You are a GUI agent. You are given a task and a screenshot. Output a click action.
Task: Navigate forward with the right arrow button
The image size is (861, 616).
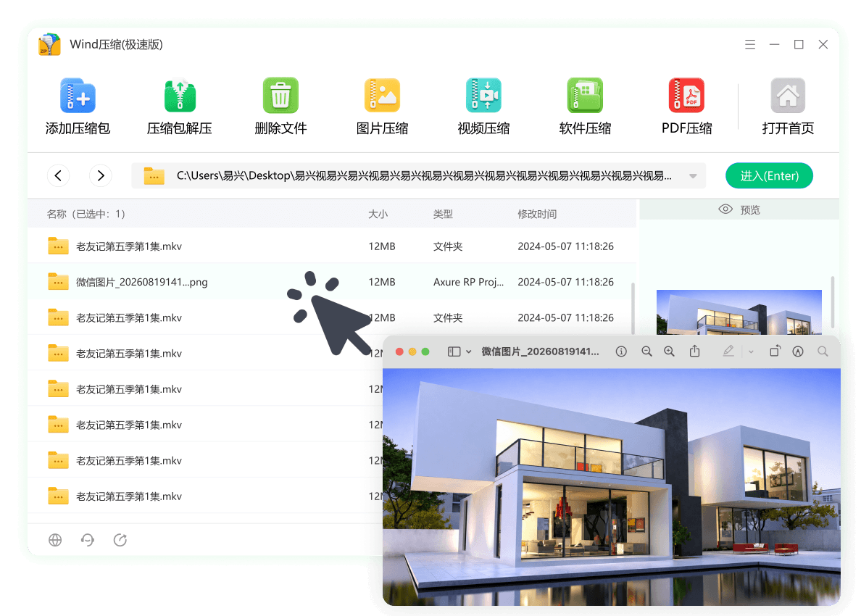click(101, 175)
